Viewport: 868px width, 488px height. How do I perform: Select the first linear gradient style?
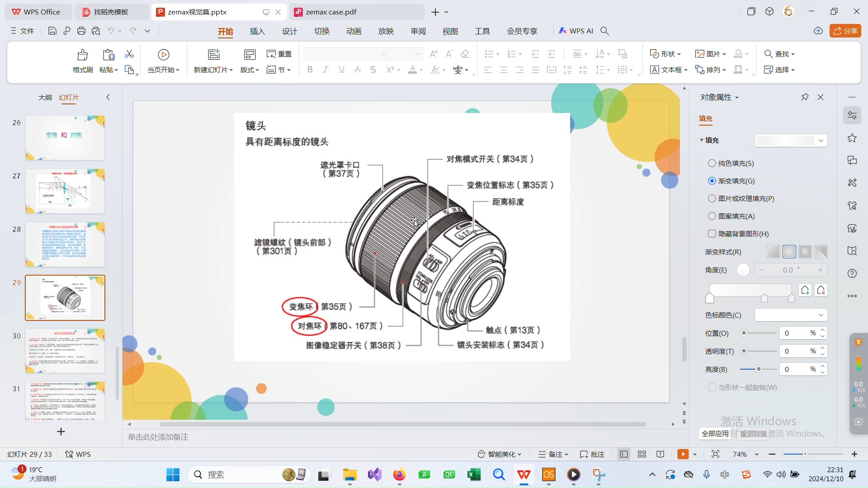click(x=774, y=252)
